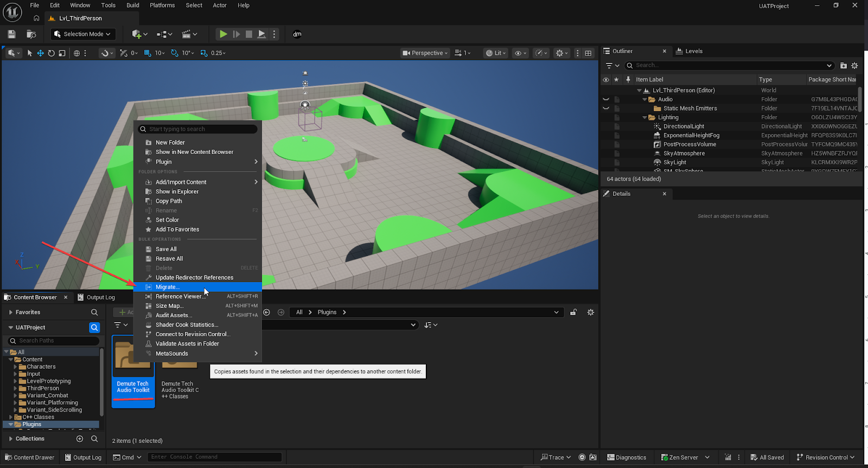Open rotation snap 10° dropdown
The height and width of the screenshot is (468, 868).
188,53
